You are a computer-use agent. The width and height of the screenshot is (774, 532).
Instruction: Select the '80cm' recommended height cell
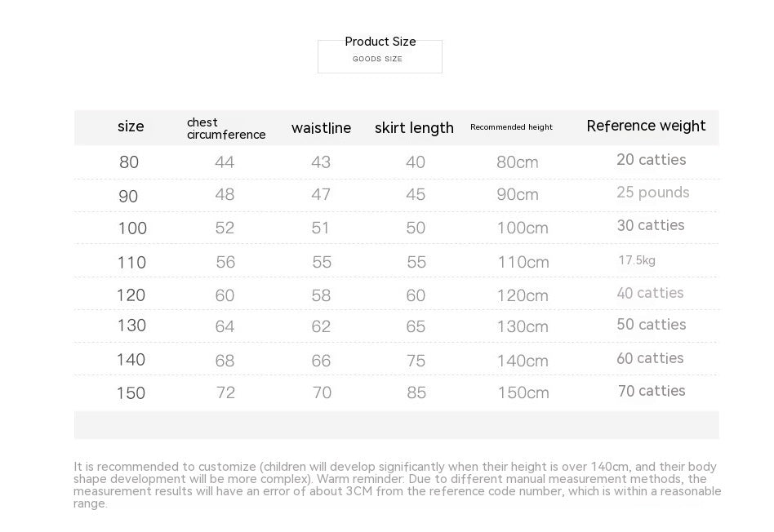(518, 162)
